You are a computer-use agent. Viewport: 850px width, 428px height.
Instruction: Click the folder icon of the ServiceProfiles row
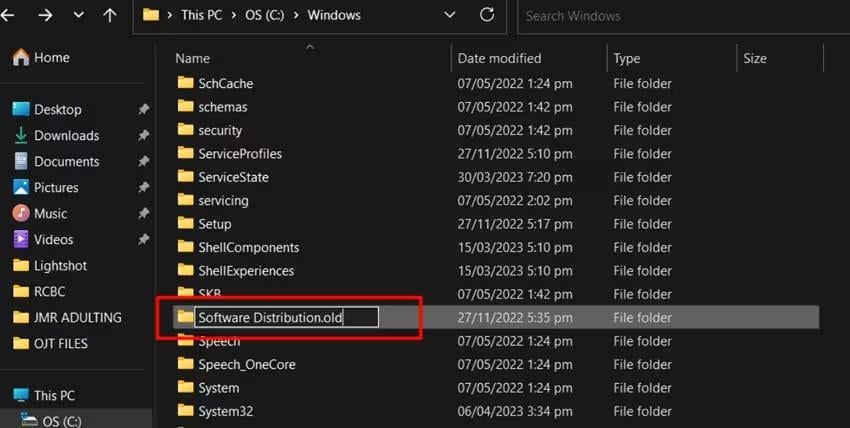tap(185, 153)
